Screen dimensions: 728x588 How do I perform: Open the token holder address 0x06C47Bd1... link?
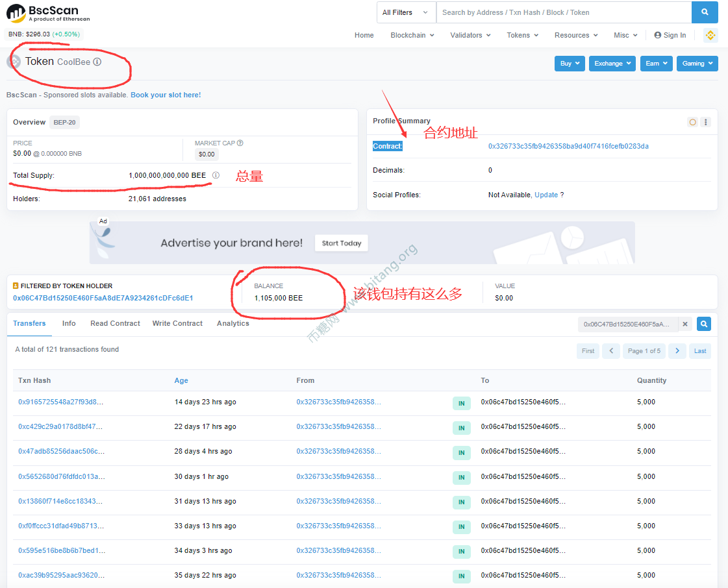point(103,298)
